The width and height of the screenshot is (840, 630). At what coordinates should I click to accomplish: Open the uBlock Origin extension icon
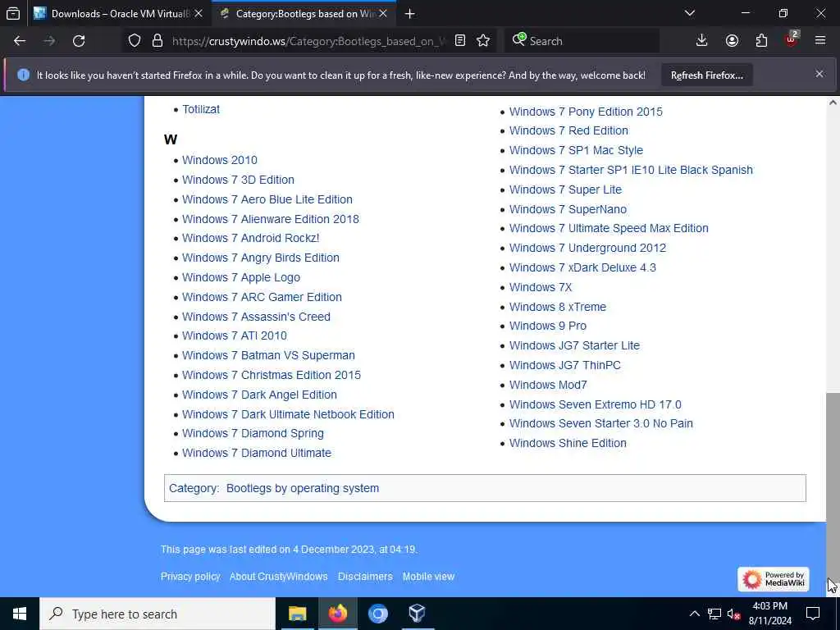point(792,41)
